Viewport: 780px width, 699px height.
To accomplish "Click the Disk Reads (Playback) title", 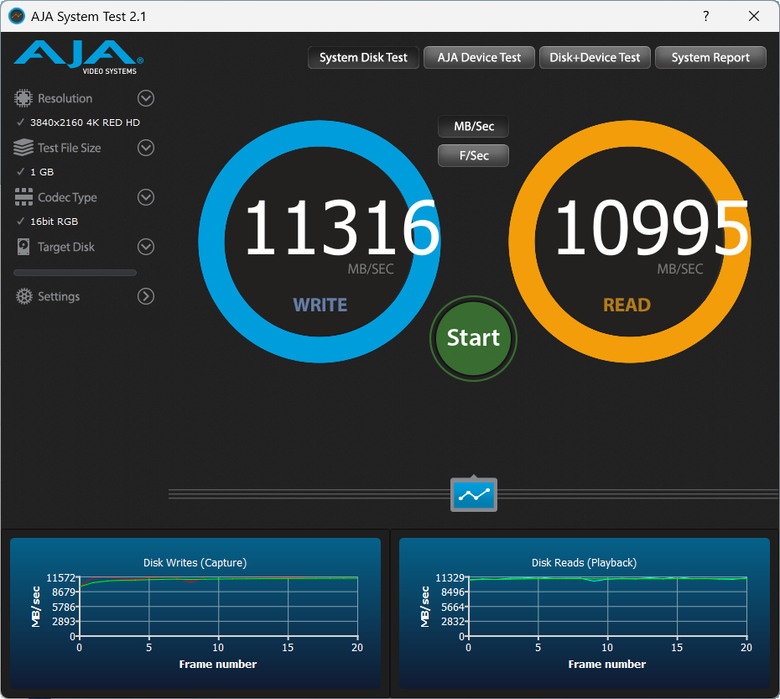I will 584,563.
